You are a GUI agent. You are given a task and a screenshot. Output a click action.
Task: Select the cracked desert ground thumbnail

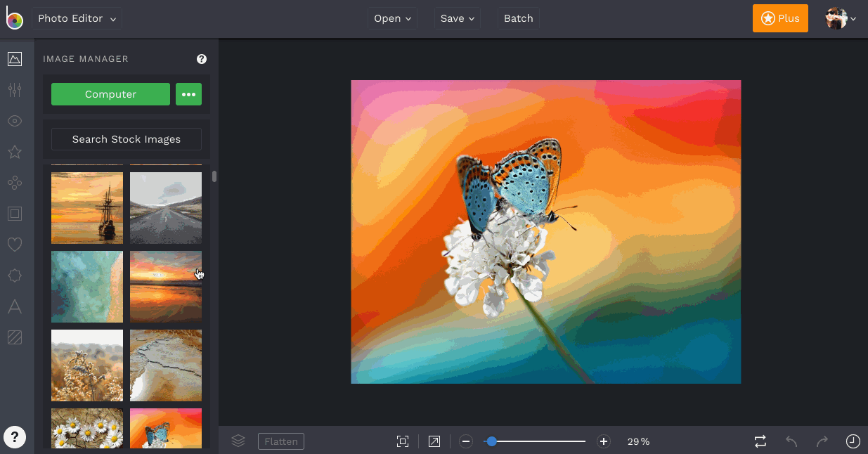click(166, 365)
